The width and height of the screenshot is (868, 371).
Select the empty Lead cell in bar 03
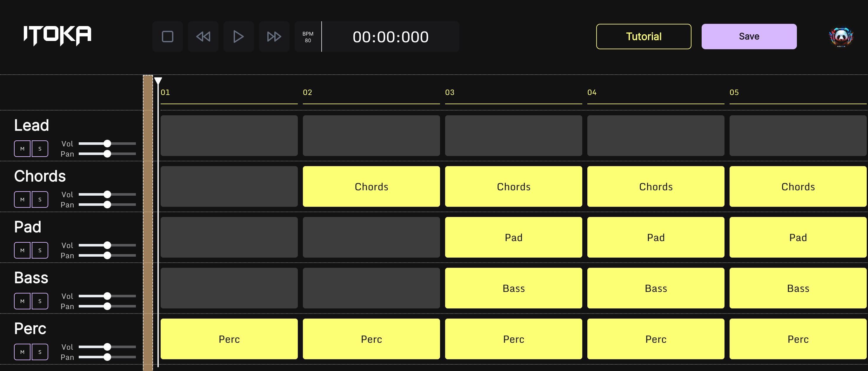pyautogui.click(x=513, y=135)
